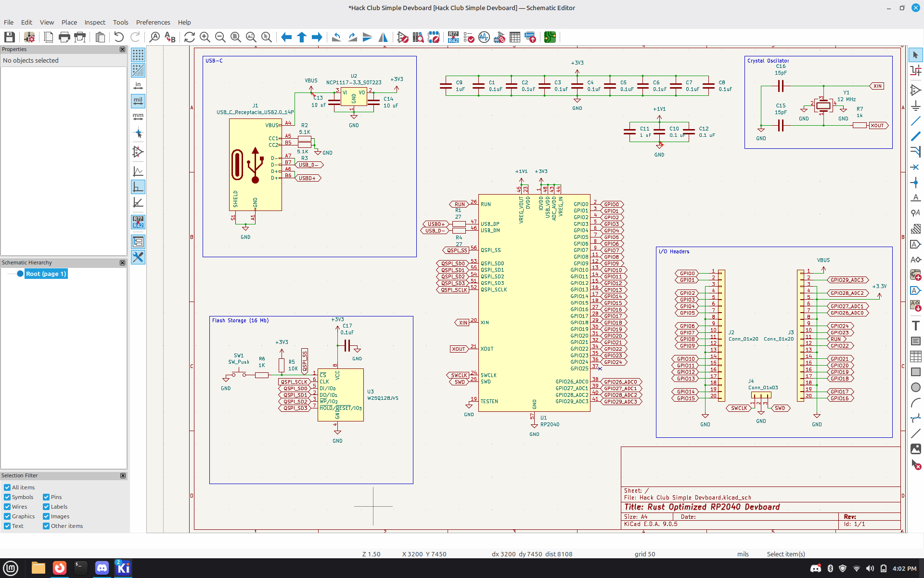This screenshot has height=578, width=924.
Task: Navigate back with the left blue arrow
Action: point(286,37)
